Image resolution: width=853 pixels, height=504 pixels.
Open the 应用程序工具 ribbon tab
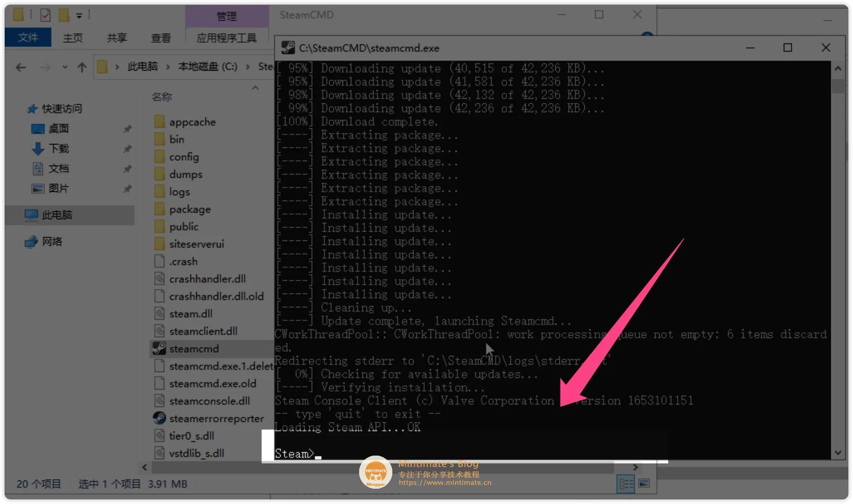pos(226,38)
